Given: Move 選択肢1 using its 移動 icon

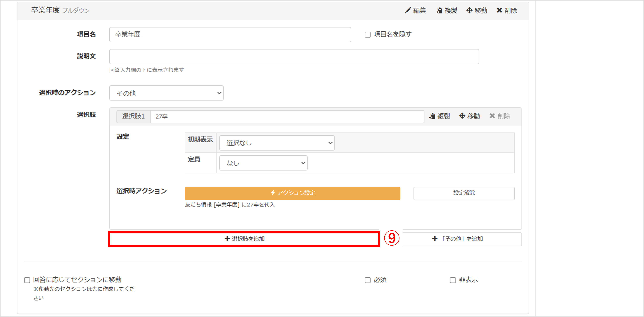Looking at the screenshot, I should pos(462,116).
